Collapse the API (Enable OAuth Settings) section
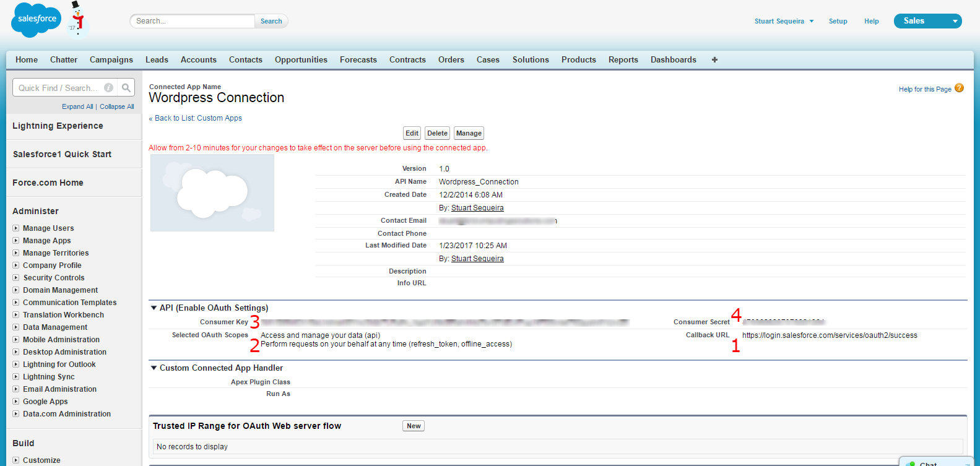 (x=154, y=308)
